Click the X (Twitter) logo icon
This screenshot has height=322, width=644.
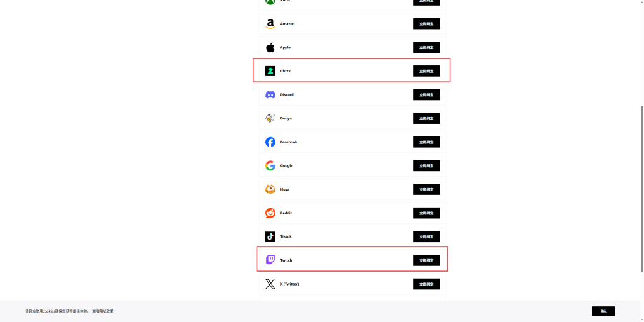[270, 284]
